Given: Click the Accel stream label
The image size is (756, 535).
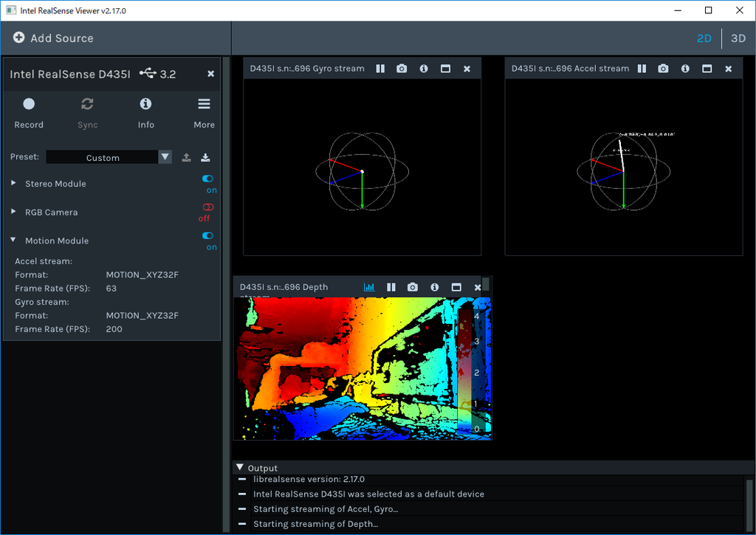Looking at the screenshot, I should coord(44,261).
